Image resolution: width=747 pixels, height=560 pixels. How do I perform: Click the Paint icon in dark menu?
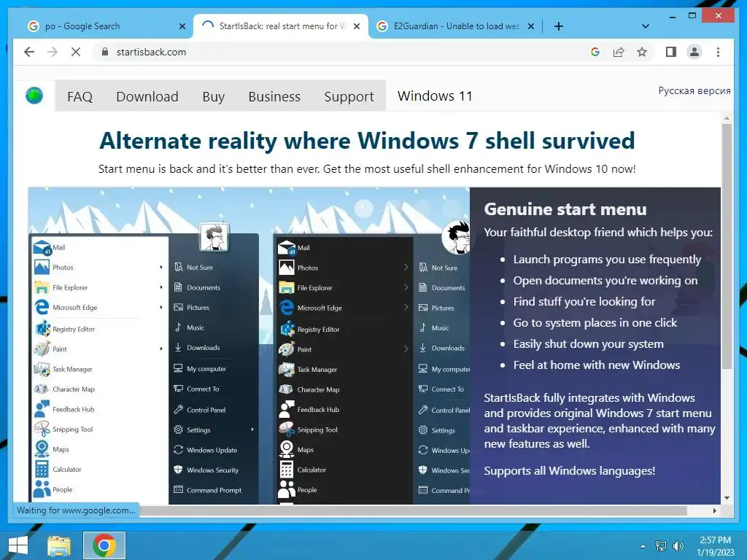pos(286,349)
